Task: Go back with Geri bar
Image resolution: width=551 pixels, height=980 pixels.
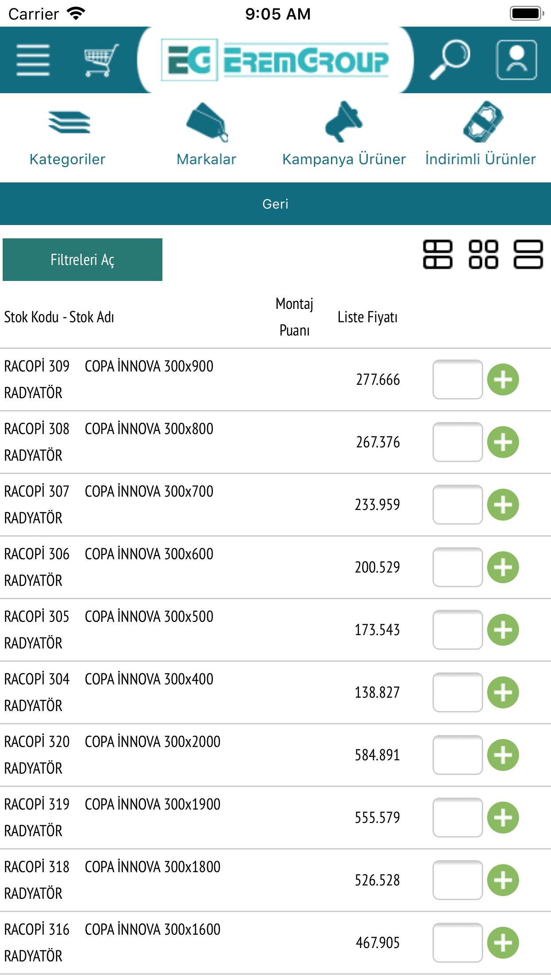Action: (x=275, y=204)
